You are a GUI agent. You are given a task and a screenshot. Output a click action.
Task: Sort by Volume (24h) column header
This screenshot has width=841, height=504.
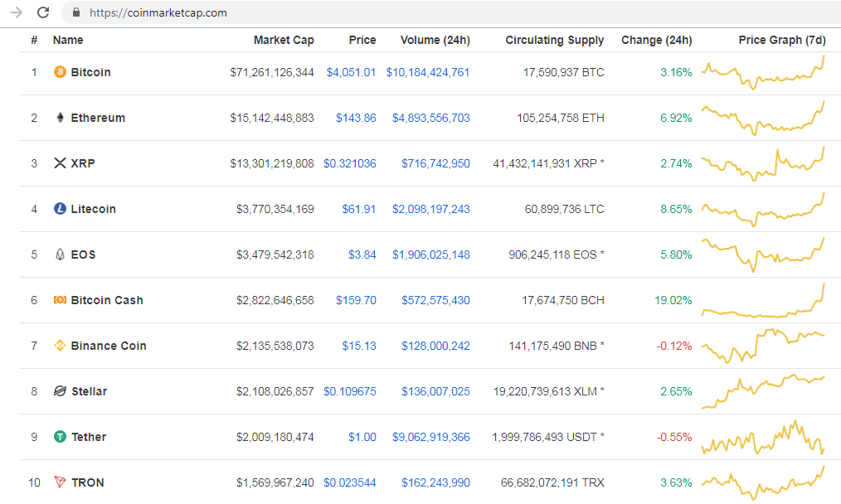point(435,40)
